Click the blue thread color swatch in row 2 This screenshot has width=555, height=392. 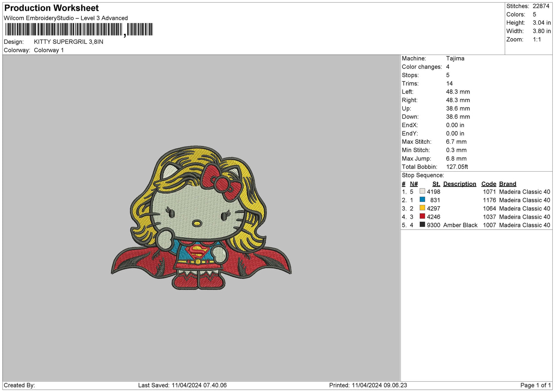(x=422, y=200)
